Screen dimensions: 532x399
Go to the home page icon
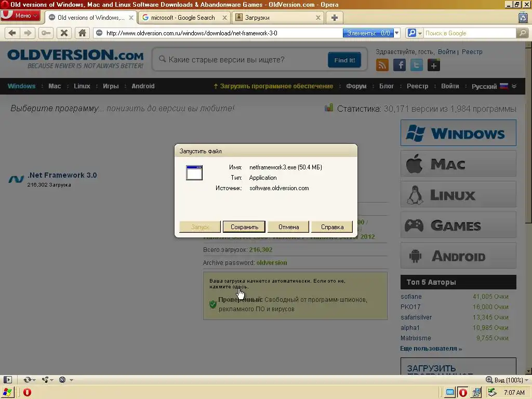[x=82, y=33]
